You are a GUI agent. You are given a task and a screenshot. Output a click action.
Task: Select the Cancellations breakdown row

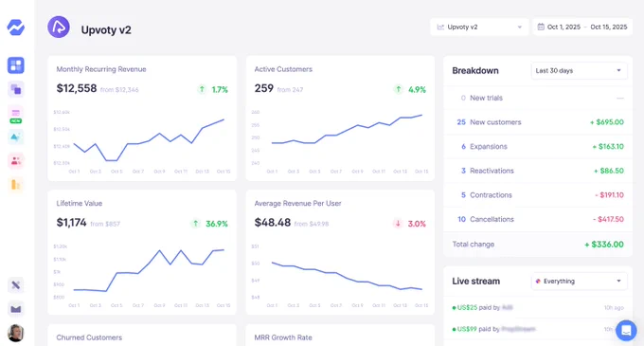[x=538, y=219]
